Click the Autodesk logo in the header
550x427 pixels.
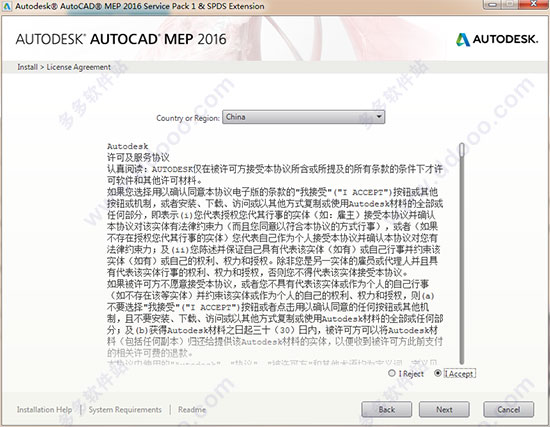[497, 39]
